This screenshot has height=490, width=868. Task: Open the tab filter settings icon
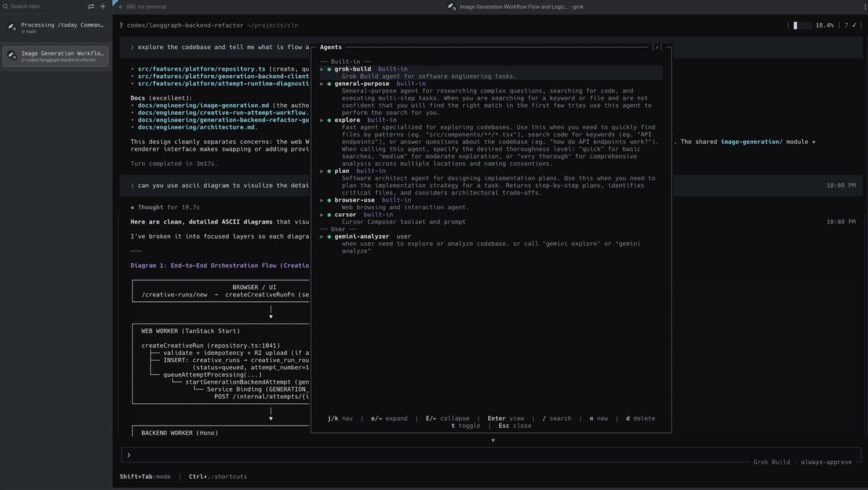point(90,7)
